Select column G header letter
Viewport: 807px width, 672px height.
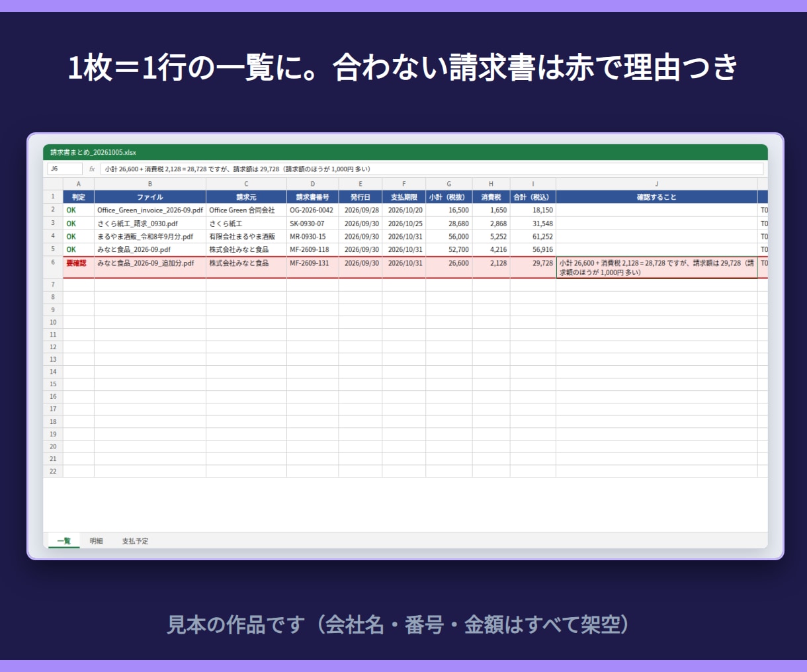coord(449,184)
